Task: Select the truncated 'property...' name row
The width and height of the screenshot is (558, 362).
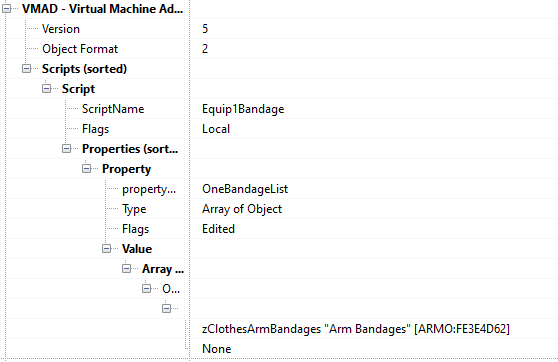Action: (x=149, y=189)
